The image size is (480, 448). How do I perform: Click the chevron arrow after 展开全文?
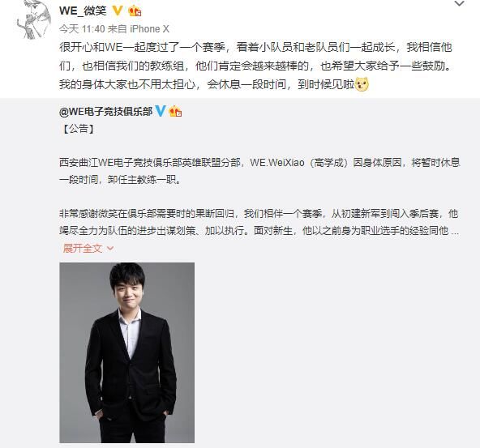[110, 249]
